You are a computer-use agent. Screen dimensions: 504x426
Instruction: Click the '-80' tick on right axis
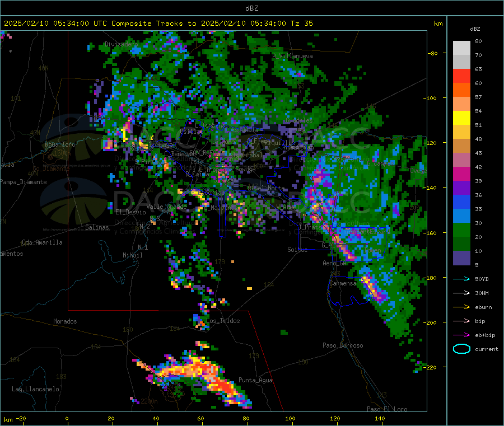pos(433,53)
